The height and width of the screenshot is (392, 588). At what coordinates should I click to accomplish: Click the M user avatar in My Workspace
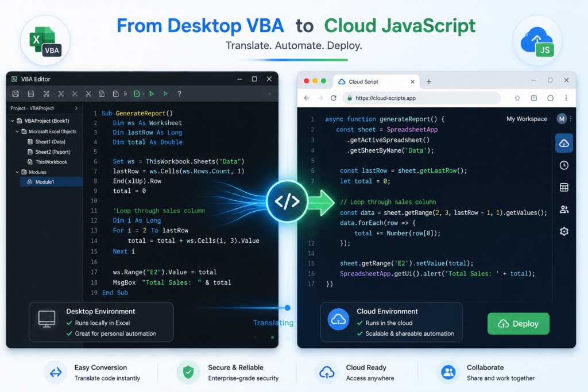[x=562, y=119]
